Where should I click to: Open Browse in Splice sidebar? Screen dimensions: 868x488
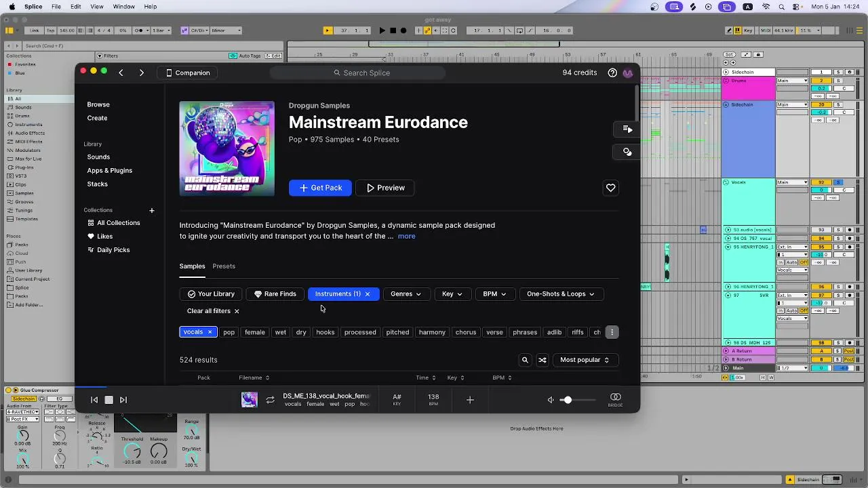point(98,104)
